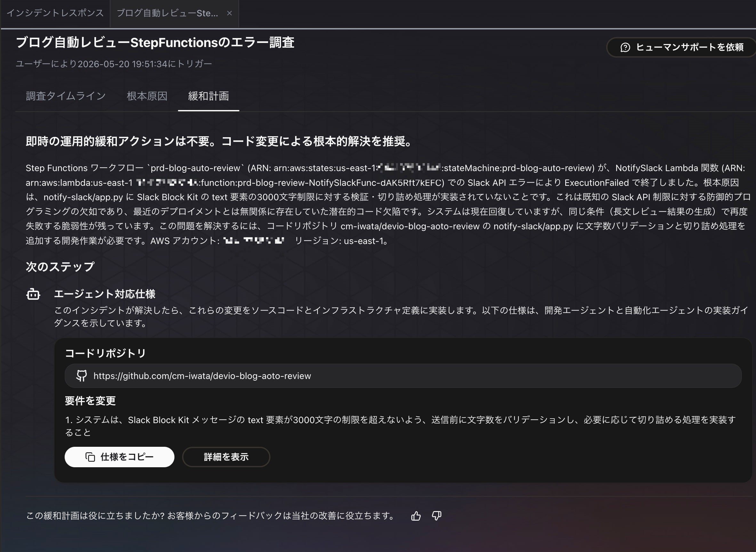Viewport: 756px width, 552px height.
Task: Give thumbs down feedback
Action: (436, 516)
